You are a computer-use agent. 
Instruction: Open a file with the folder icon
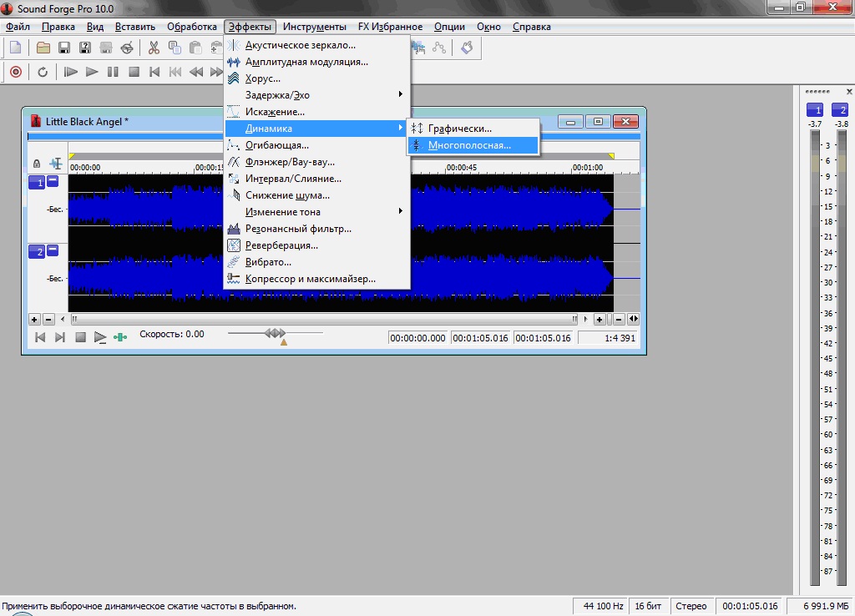[43, 48]
